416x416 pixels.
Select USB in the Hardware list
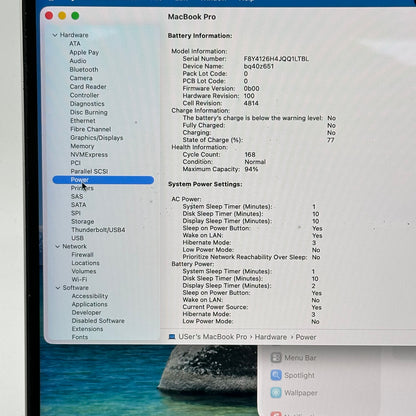click(77, 238)
